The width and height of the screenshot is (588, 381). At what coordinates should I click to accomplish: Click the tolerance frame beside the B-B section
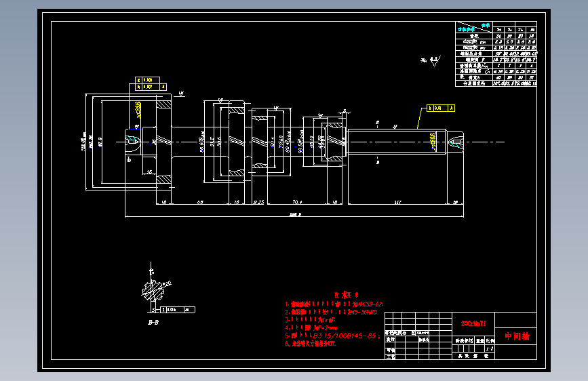click(178, 310)
